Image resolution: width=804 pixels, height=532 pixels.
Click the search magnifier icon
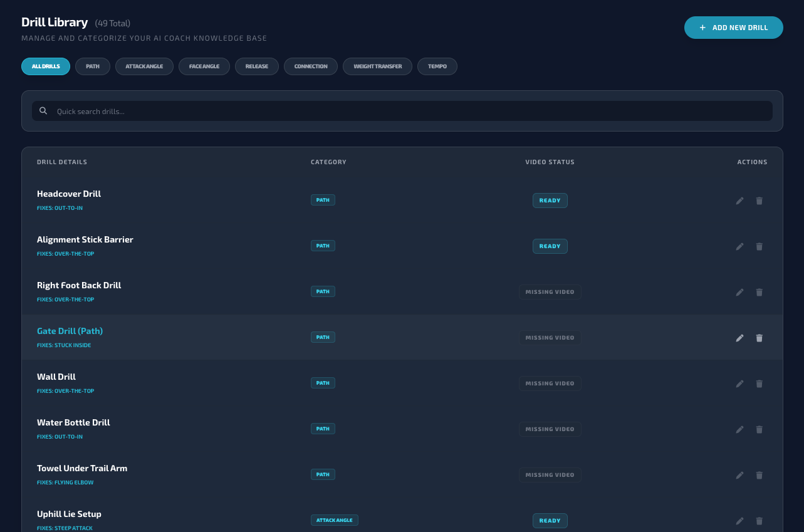point(43,111)
